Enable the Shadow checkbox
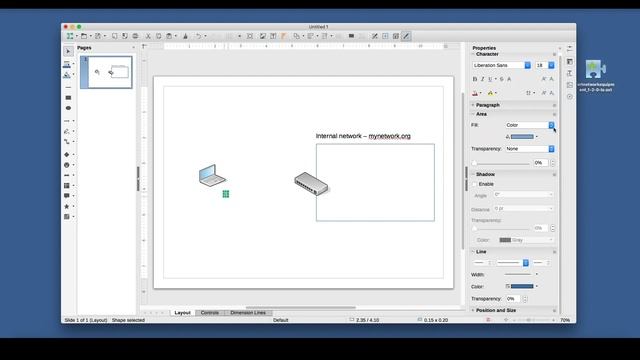This screenshot has height=360, width=640. click(475, 184)
